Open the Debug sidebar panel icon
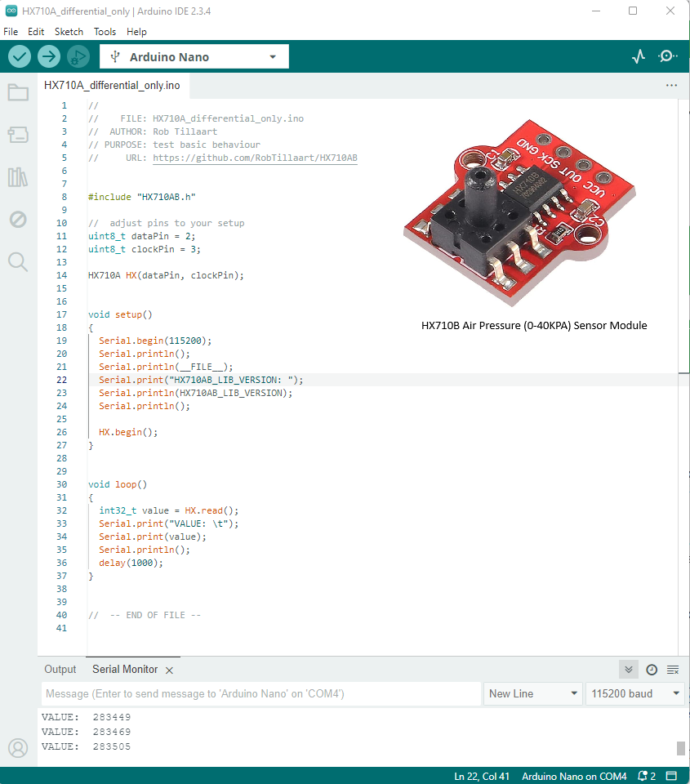This screenshot has width=690, height=784. point(18,220)
